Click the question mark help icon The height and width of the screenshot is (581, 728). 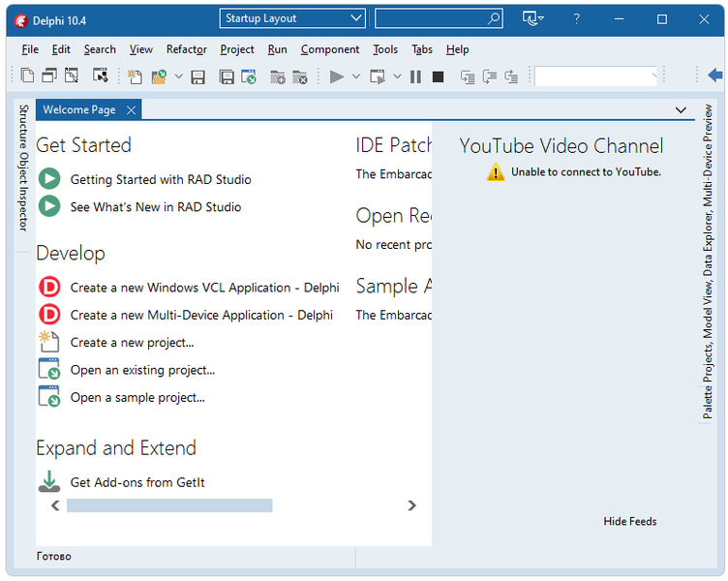point(576,19)
